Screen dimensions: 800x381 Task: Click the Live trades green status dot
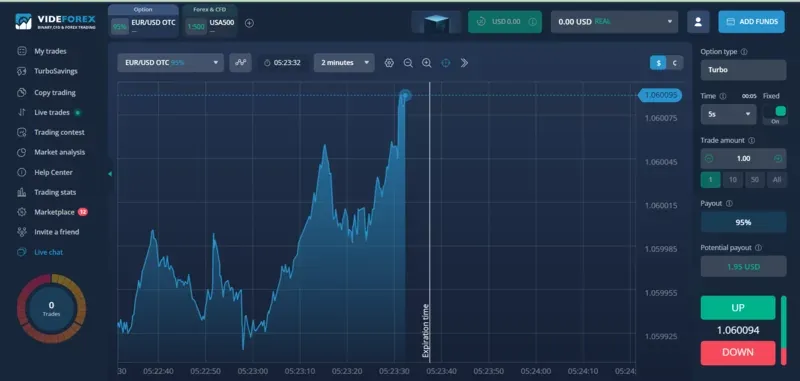(x=78, y=112)
